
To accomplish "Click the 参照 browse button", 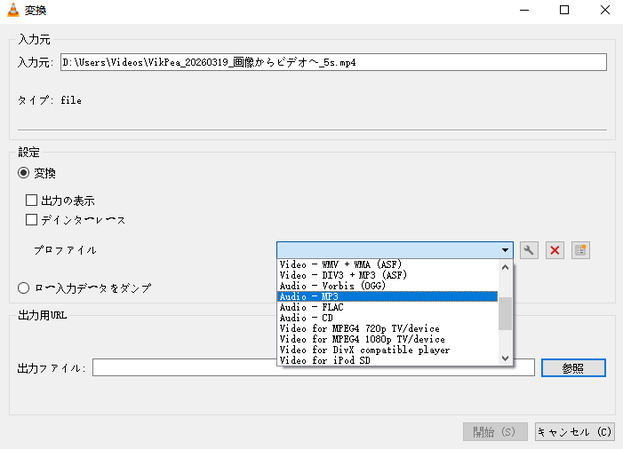I will tap(573, 368).
